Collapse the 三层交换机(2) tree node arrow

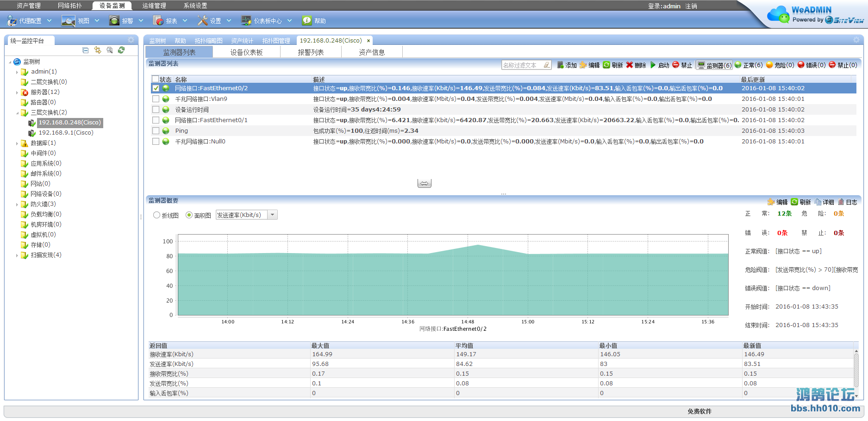tap(17, 113)
